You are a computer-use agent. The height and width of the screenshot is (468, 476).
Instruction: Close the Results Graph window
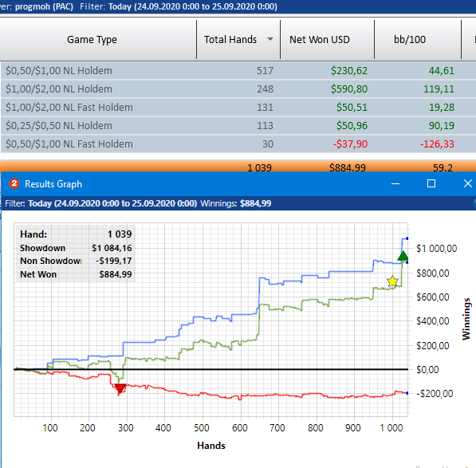coord(468,183)
